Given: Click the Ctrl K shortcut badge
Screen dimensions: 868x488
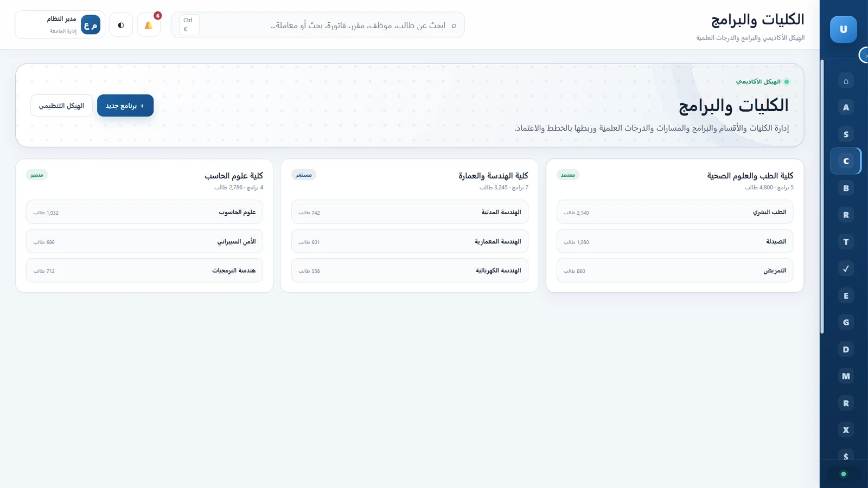Looking at the screenshot, I should tap(189, 25).
